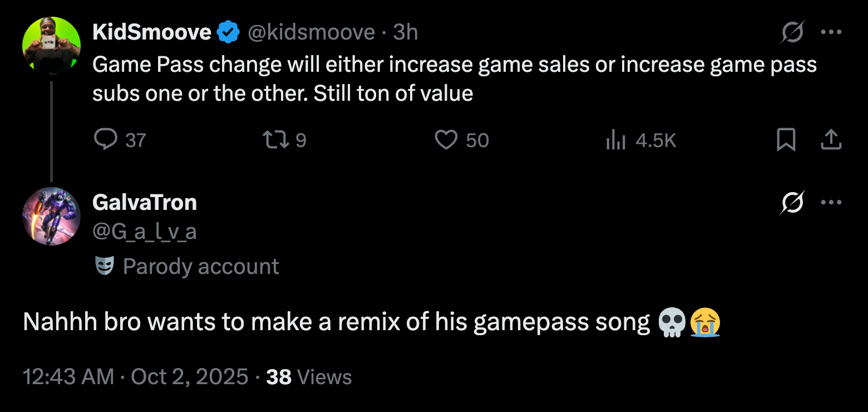Open KidSmoove's profile picture
The image size is (868, 412).
pyautogui.click(x=52, y=46)
